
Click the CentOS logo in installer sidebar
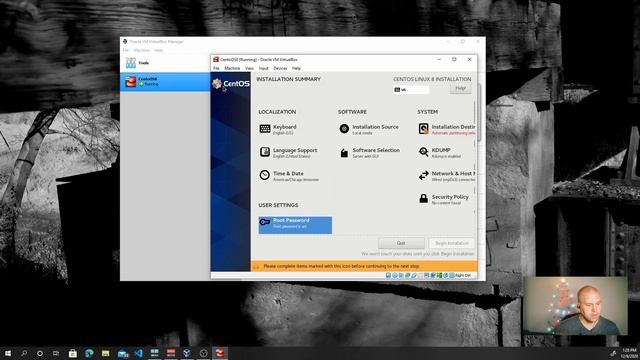pyautogui.click(x=231, y=83)
